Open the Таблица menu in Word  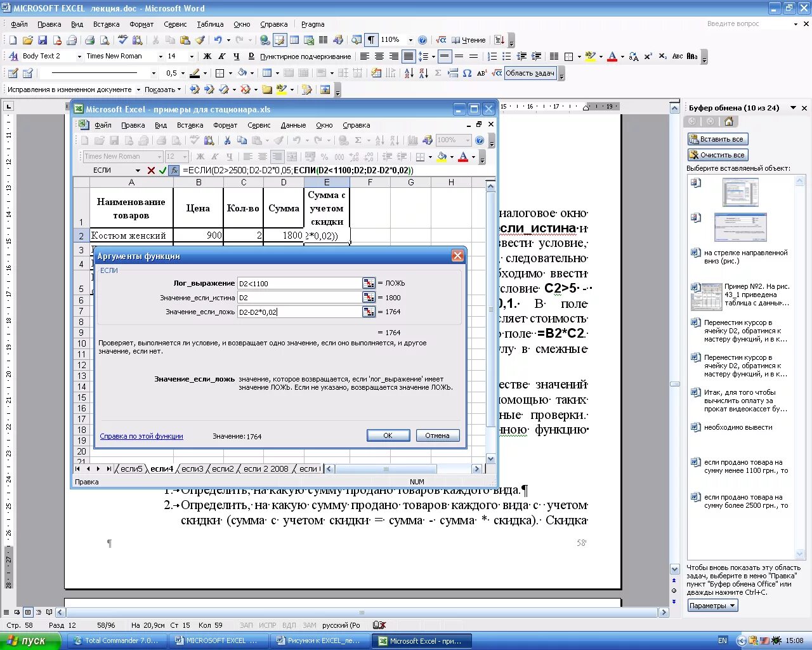click(x=210, y=24)
